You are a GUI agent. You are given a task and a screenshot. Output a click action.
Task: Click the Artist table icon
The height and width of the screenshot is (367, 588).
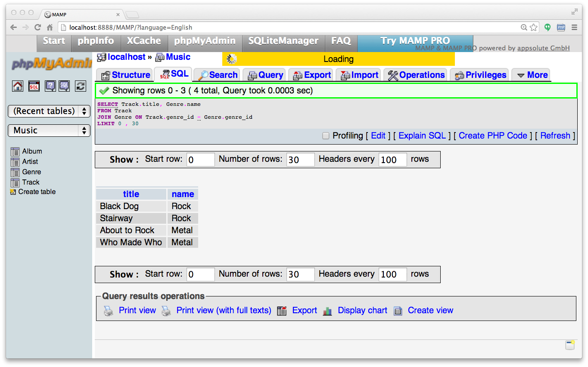[x=15, y=162]
